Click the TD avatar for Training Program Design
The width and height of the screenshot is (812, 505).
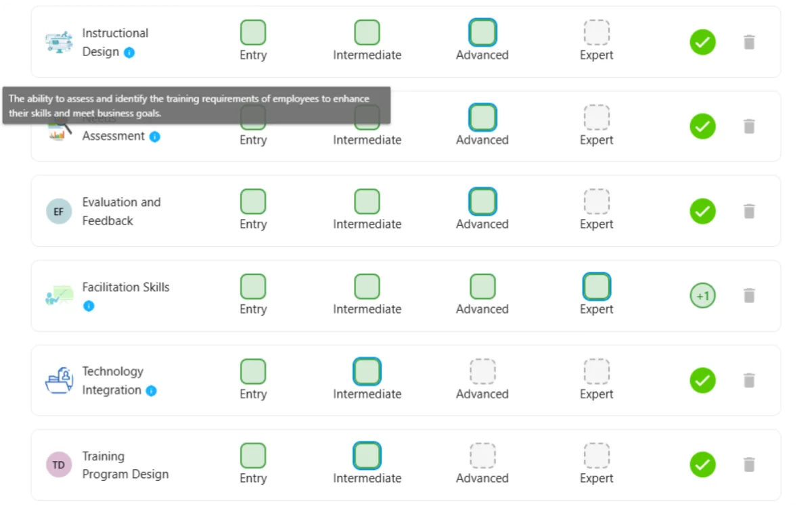coord(59,465)
